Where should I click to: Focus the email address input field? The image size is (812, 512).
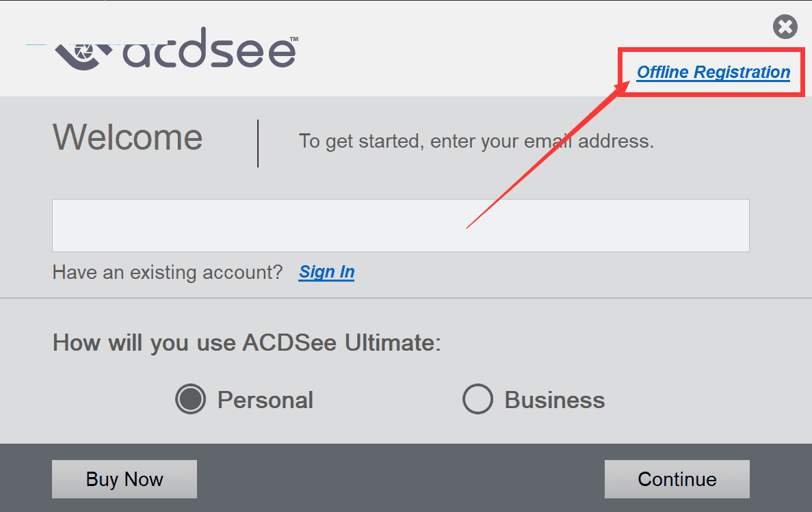[x=400, y=226]
